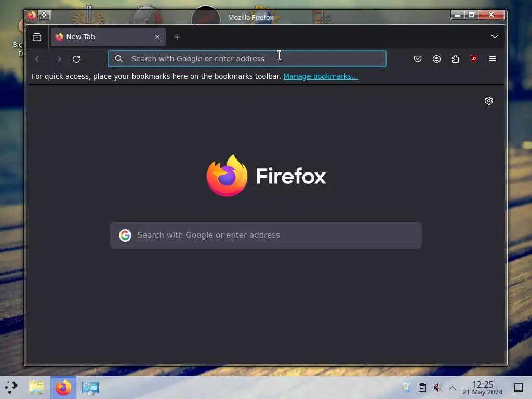Open the KDE application launcher
Image resolution: width=532 pixels, height=399 pixels.
(11, 388)
